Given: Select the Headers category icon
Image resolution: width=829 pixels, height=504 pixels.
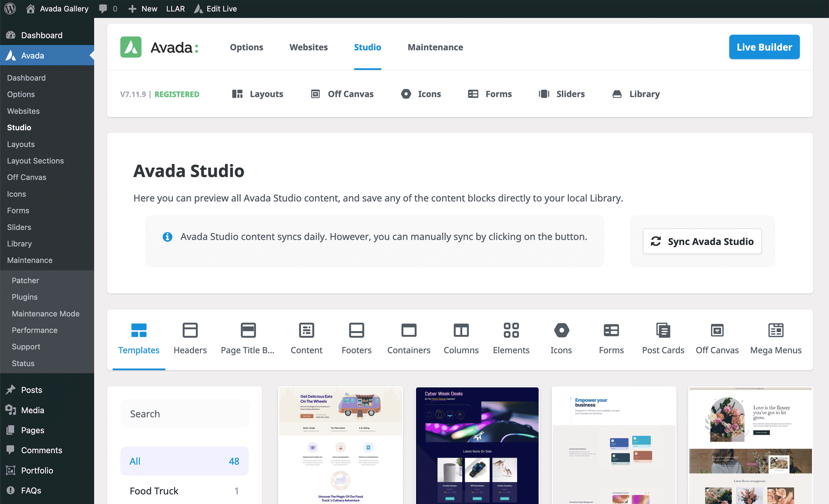Looking at the screenshot, I should click(190, 330).
